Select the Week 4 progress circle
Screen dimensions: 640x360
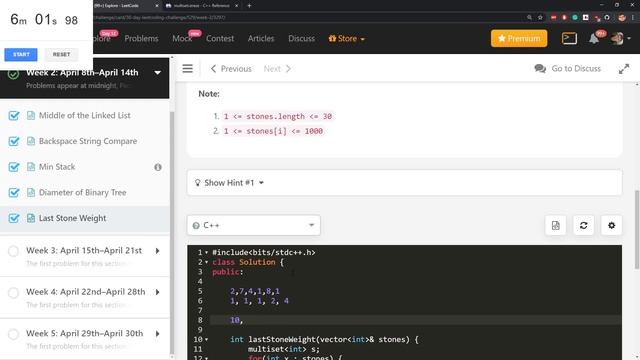13,293
